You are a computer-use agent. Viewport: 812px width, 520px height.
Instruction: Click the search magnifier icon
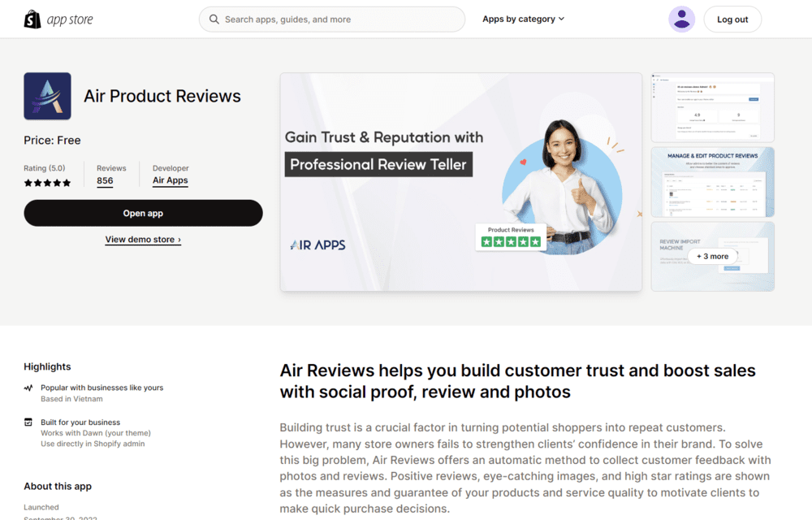tap(214, 19)
